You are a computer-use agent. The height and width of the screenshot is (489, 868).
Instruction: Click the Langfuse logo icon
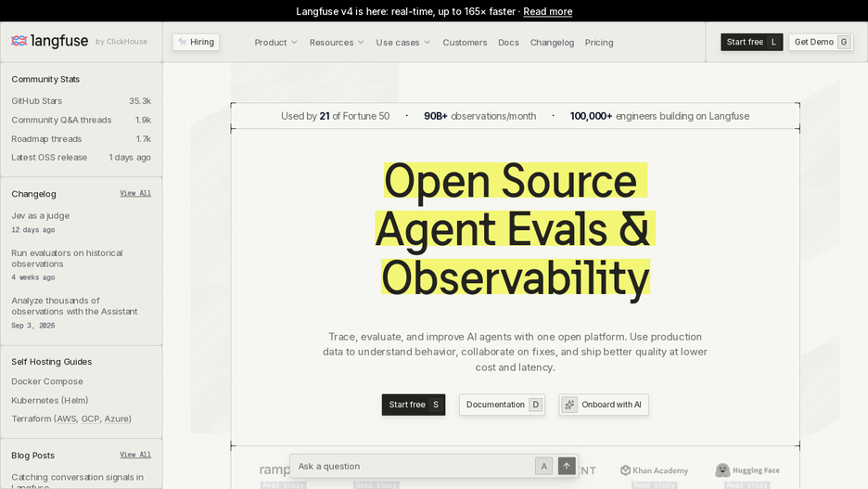point(19,41)
